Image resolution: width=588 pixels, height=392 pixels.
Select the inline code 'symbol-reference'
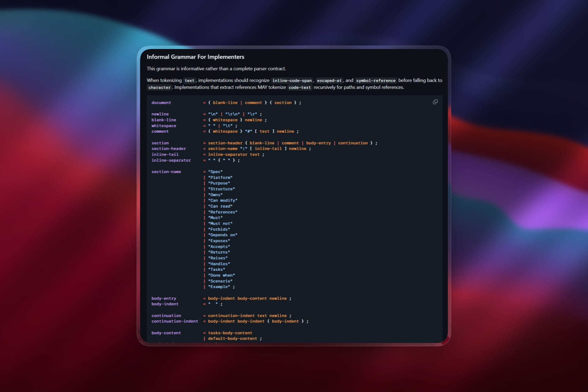[376, 81]
